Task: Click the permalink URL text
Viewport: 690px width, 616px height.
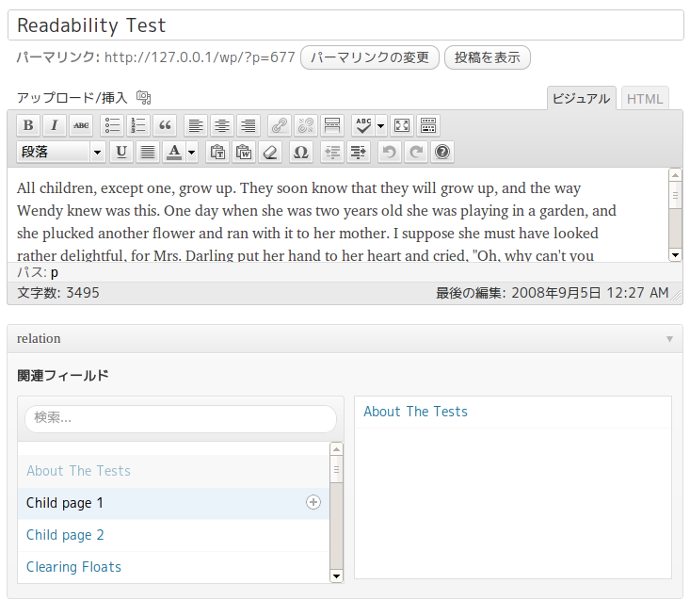Action: click(x=200, y=57)
